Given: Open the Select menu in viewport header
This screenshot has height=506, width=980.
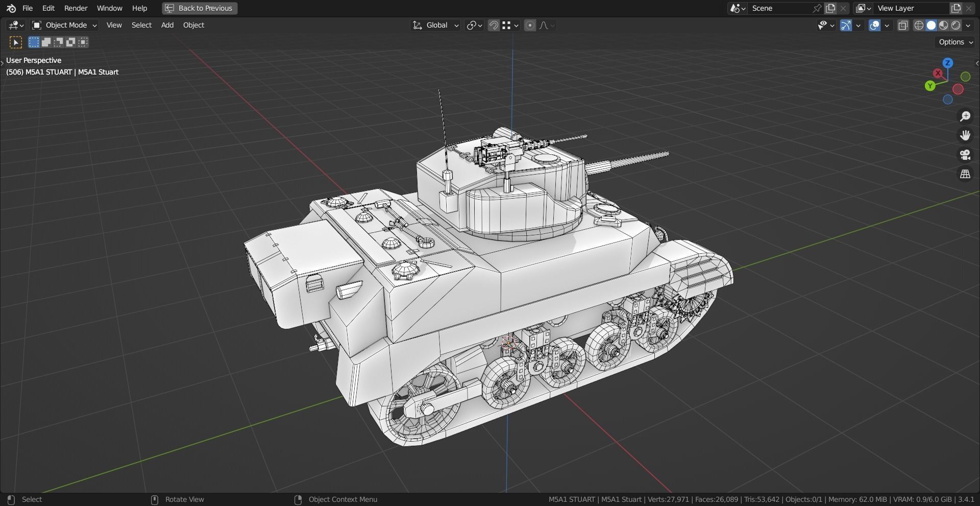Looking at the screenshot, I should pyautogui.click(x=141, y=25).
